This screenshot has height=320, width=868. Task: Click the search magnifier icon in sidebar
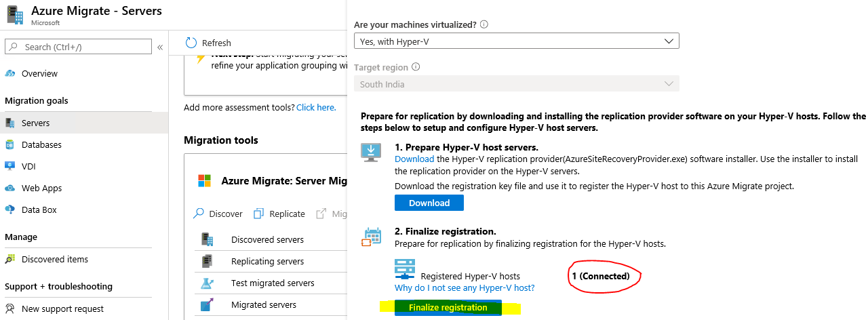(x=14, y=47)
